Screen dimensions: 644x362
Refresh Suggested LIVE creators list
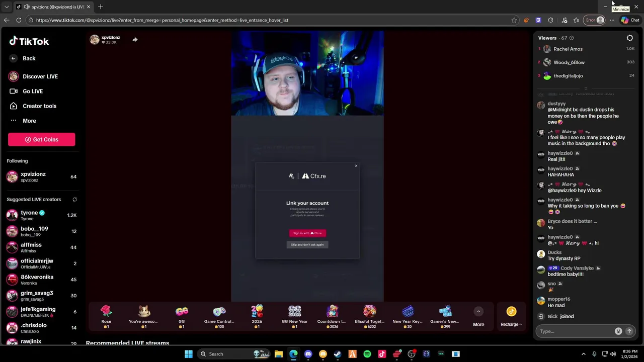click(74, 200)
